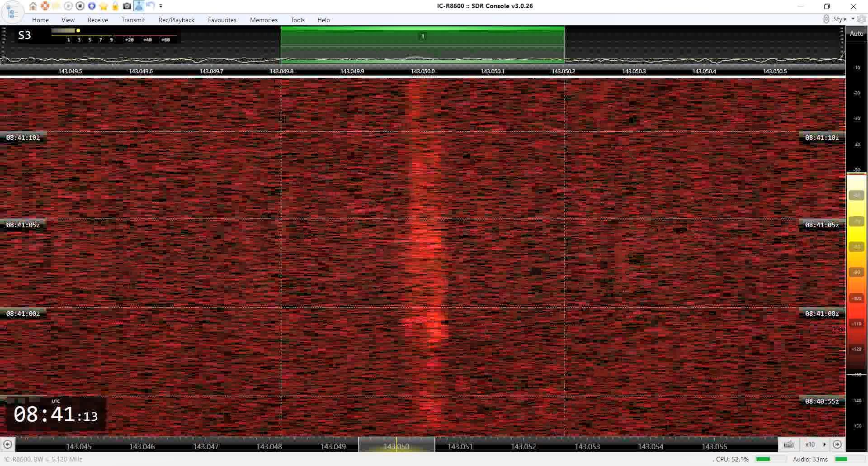
Task: Click the Play button in quick access toolbar
Action: (68, 6)
